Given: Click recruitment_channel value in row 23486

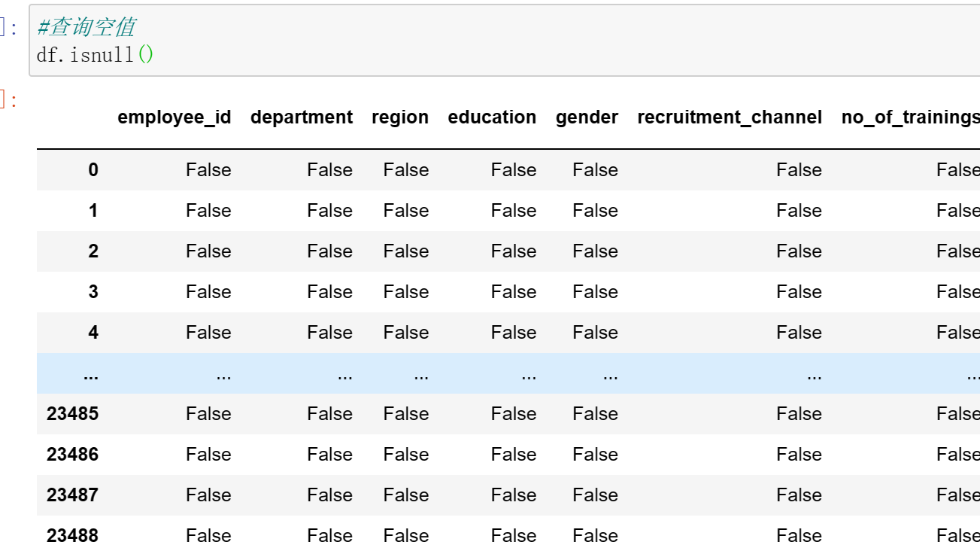Looking at the screenshot, I should click(799, 455).
